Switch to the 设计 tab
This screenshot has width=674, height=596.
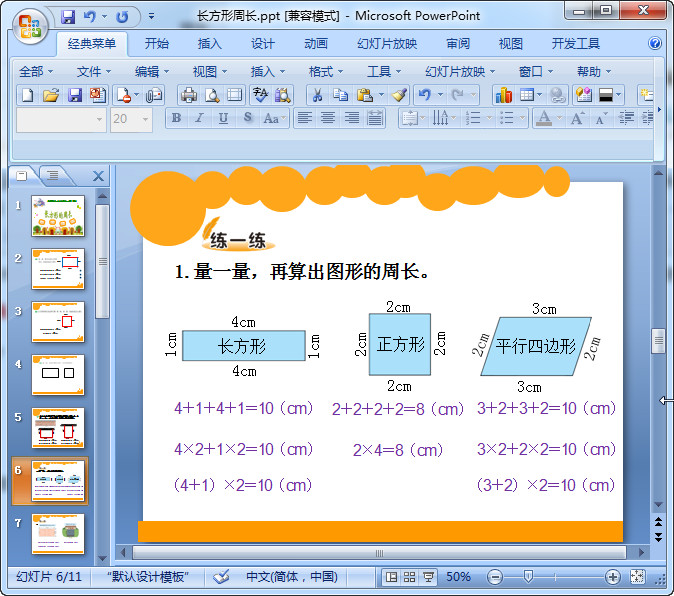[262, 43]
